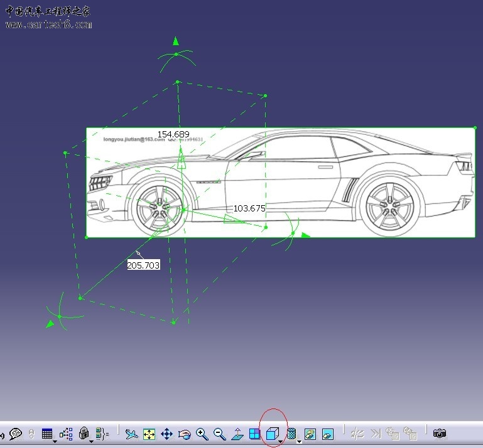
Task: Select the Rotate hand tool
Action: pos(185,434)
